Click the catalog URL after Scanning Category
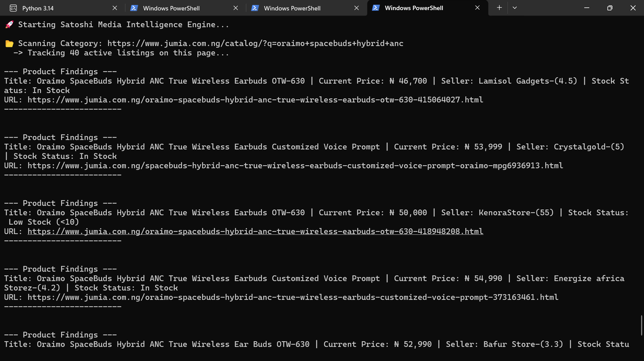 pyautogui.click(x=255, y=43)
